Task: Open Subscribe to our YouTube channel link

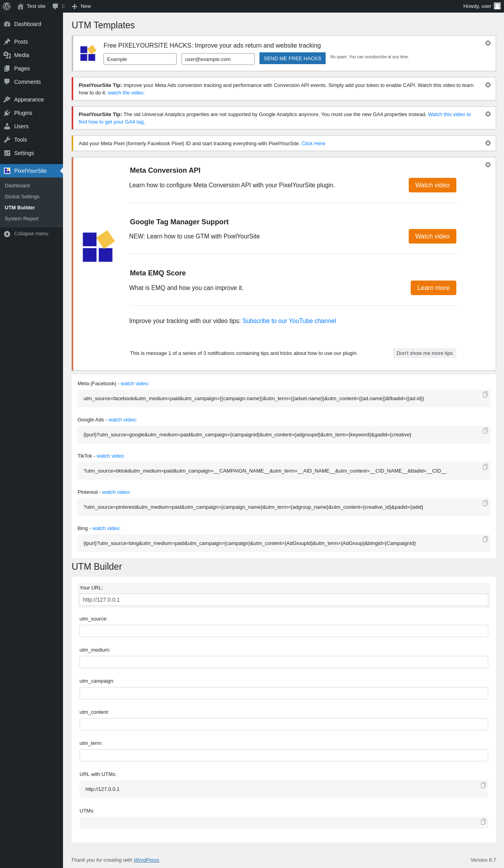Action: point(289,321)
